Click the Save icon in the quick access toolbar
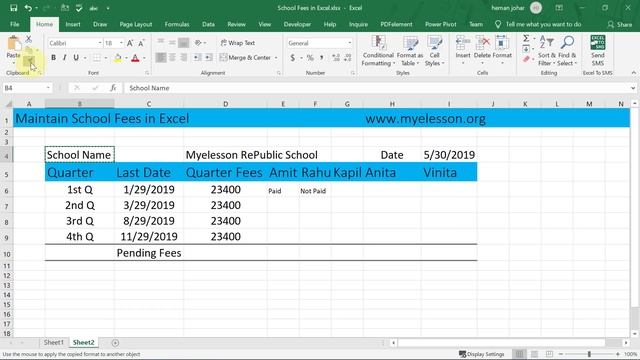 pos(13,8)
